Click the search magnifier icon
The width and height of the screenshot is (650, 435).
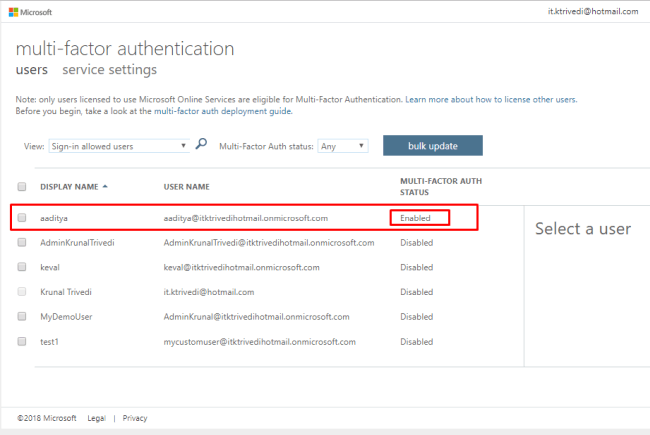[201, 145]
